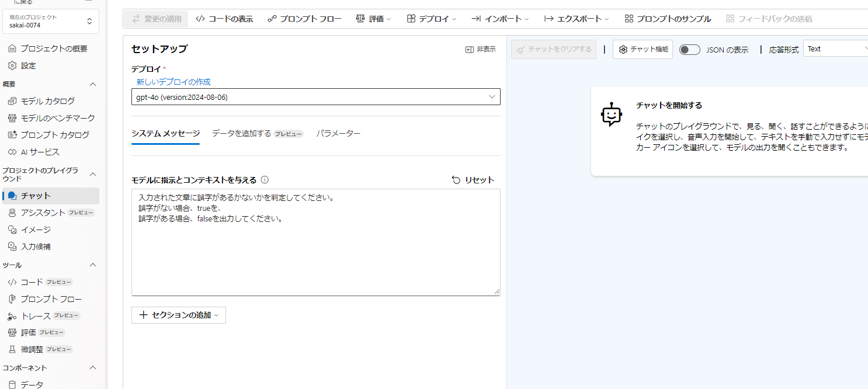
Task: Click チャットを開始する heading
Action: (x=669, y=106)
